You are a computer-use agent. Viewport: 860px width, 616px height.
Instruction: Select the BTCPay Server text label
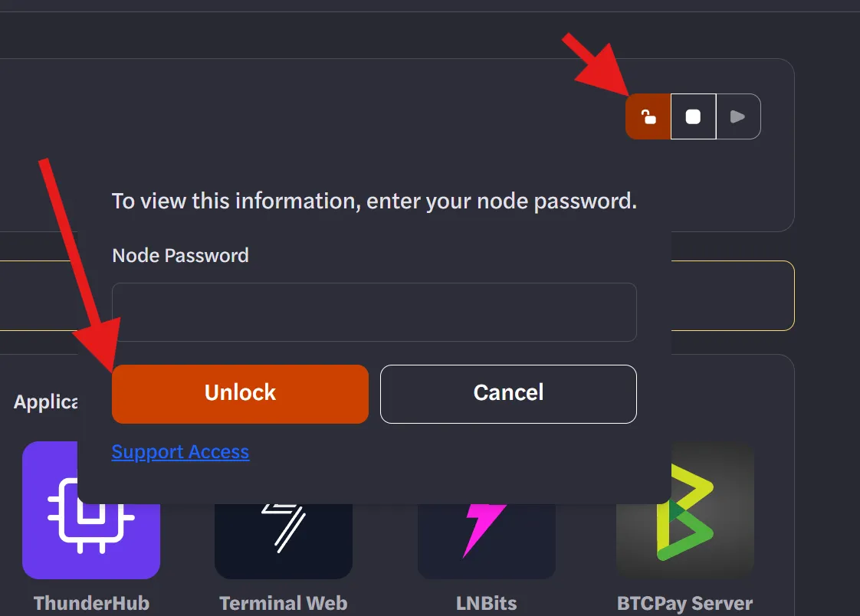[685, 604]
